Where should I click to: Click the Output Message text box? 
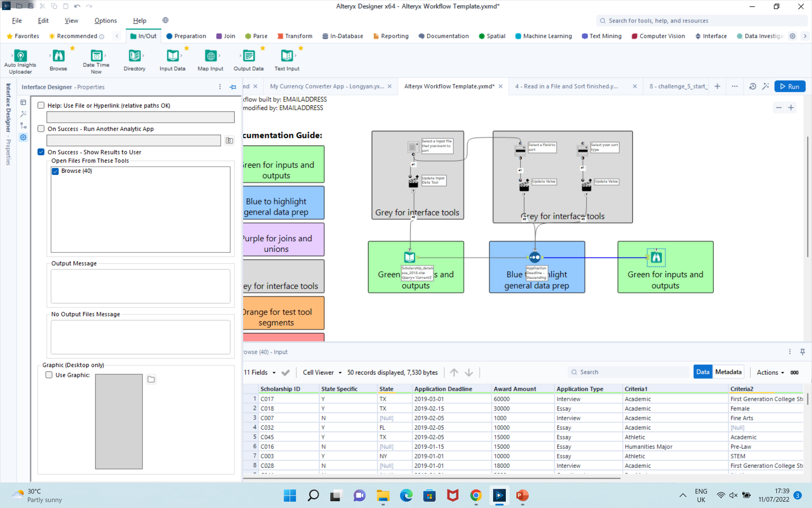coord(140,286)
